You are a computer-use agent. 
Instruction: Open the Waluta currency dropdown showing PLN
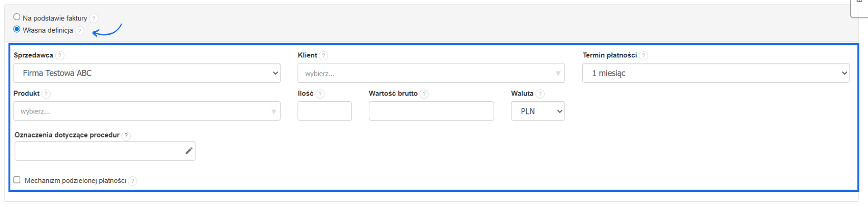tap(538, 111)
